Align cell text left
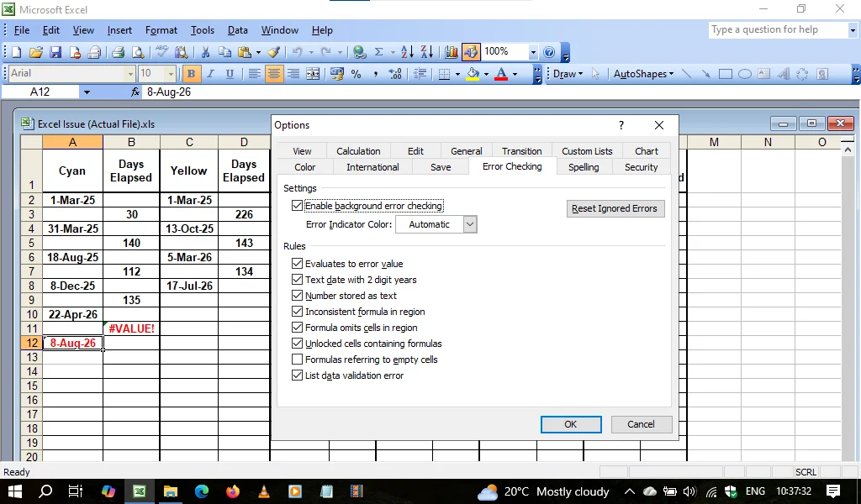Screen dimensions: 861x504 pyautogui.click(x=254, y=73)
